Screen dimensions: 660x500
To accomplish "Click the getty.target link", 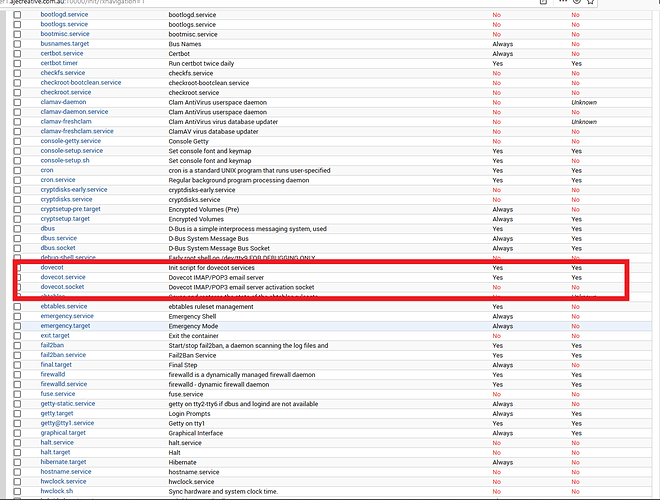I will 57,413.
